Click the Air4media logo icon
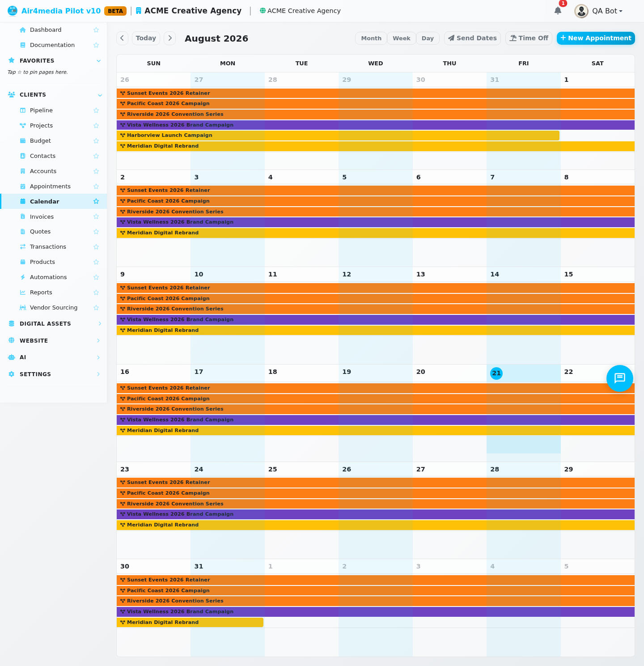This screenshot has width=644, height=666. click(x=13, y=11)
